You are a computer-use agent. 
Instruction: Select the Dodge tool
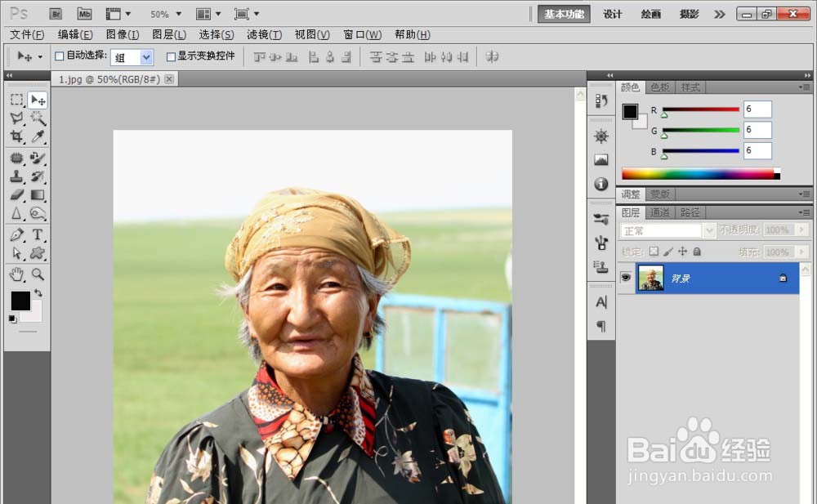point(38,214)
